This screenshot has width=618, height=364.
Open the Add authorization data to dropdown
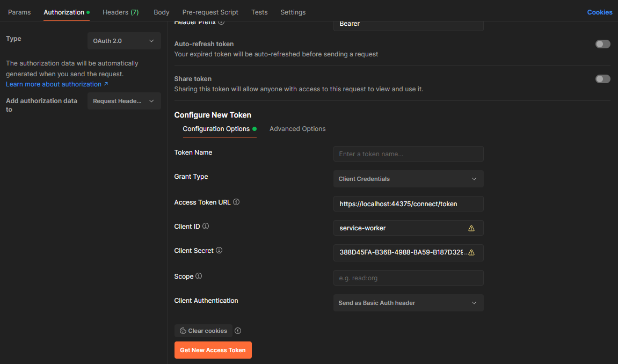(124, 100)
